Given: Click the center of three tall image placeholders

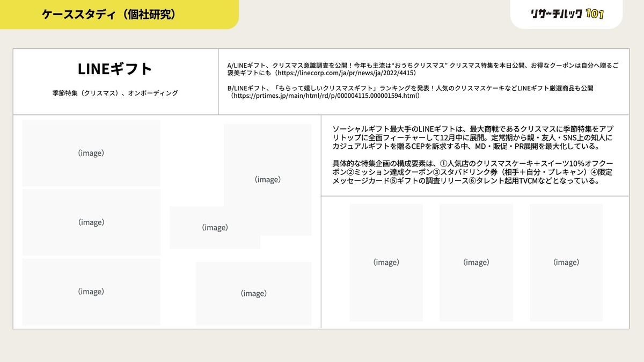Looking at the screenshot, I should point(477,263).
